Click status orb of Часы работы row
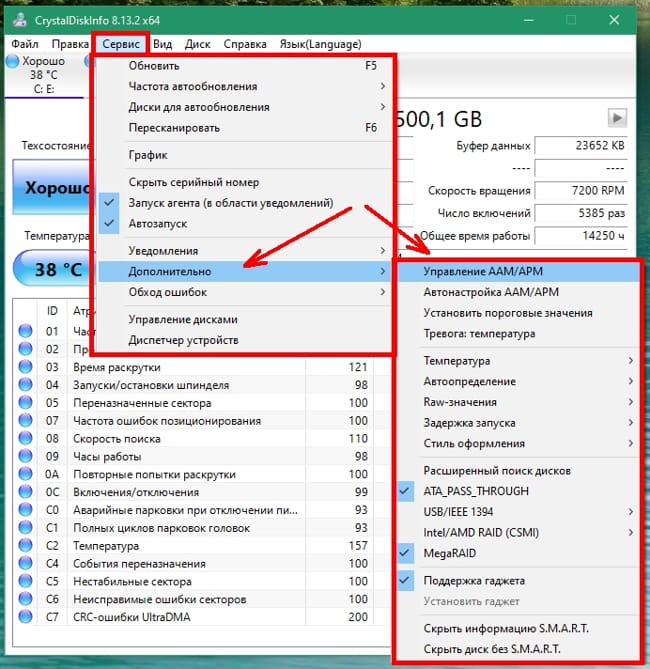The image size is (650, 669). pyautogui.click(x=26, y=456)
